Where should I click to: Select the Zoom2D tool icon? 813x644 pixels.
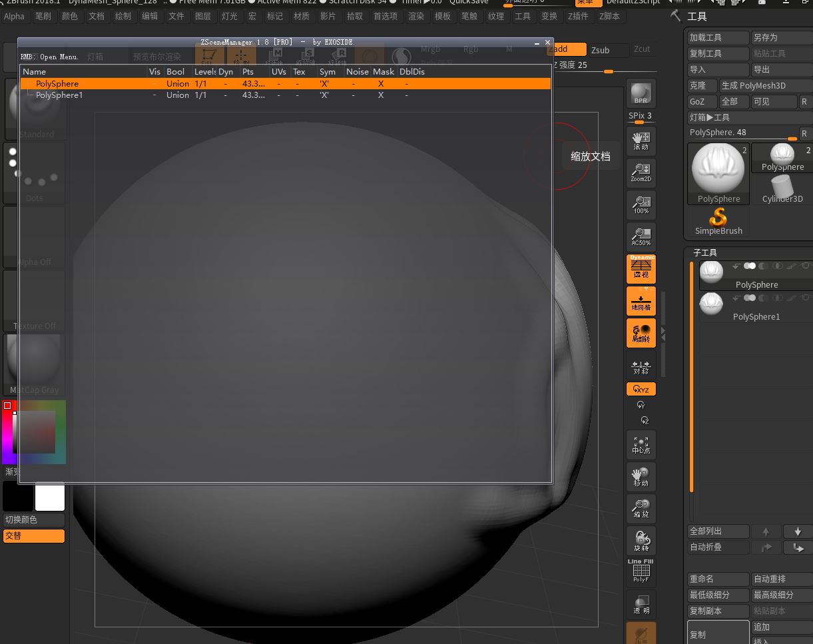(x=641, y=172)
